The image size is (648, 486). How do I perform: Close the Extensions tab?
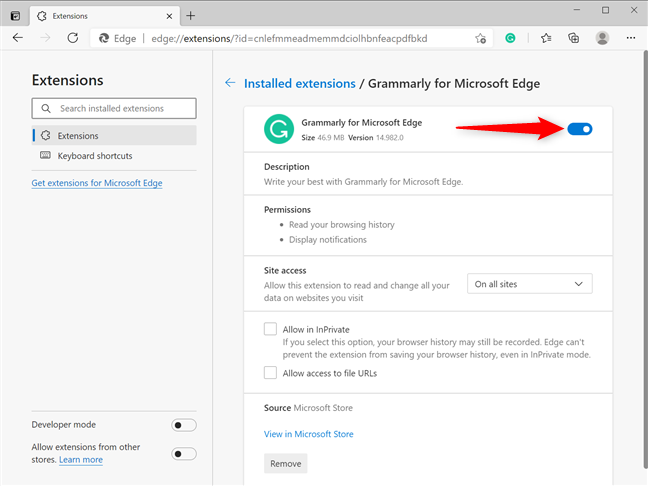pyautogui.click(x=169, y=16)
